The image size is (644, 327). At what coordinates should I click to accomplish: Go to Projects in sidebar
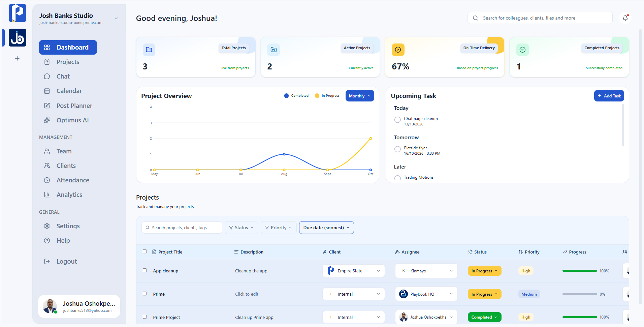click(68, 62)
